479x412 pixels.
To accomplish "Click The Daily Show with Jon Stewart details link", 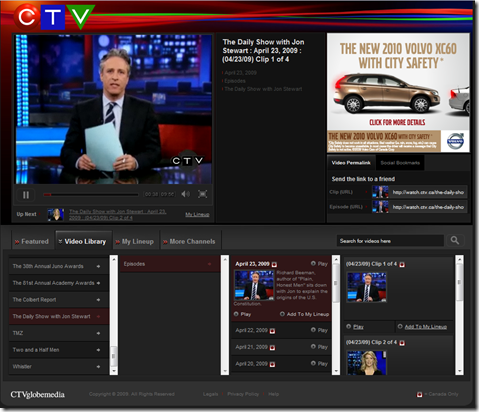I will click(263, 89).
